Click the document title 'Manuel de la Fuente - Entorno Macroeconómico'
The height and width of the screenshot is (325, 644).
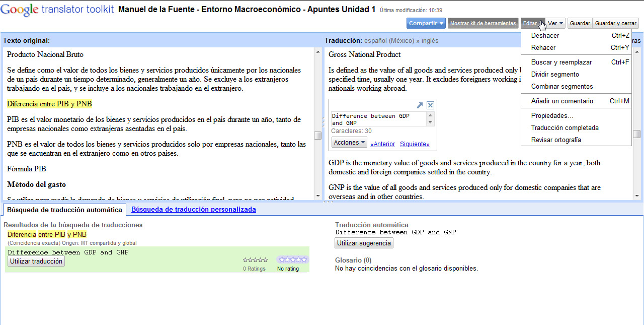pyautogui.click(x=247, y=9)
